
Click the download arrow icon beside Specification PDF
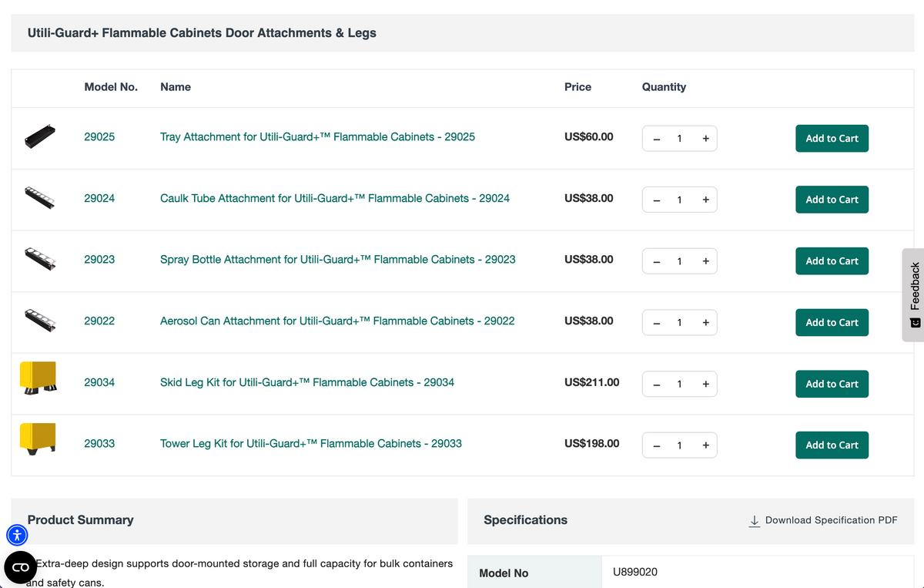coord(755,521)
